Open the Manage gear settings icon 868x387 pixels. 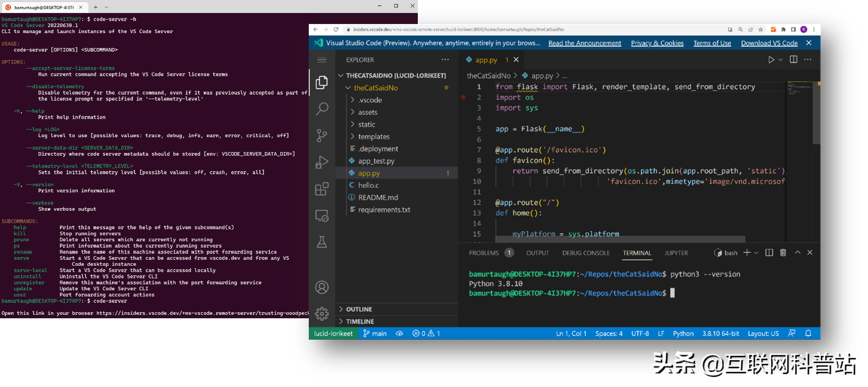[x=322, y=314]
